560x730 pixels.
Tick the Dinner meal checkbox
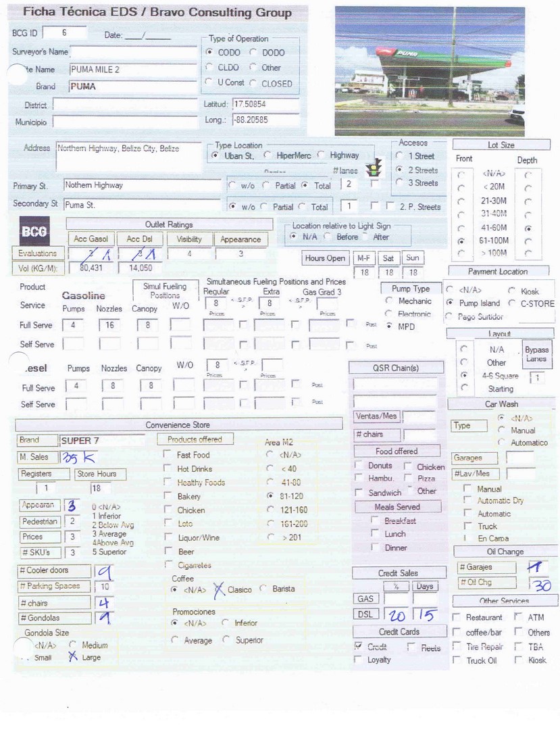[x=375, y=547]
